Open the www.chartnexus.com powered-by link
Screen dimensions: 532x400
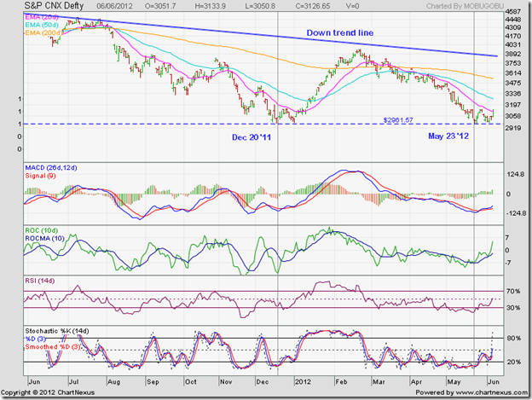coord(492,393)
